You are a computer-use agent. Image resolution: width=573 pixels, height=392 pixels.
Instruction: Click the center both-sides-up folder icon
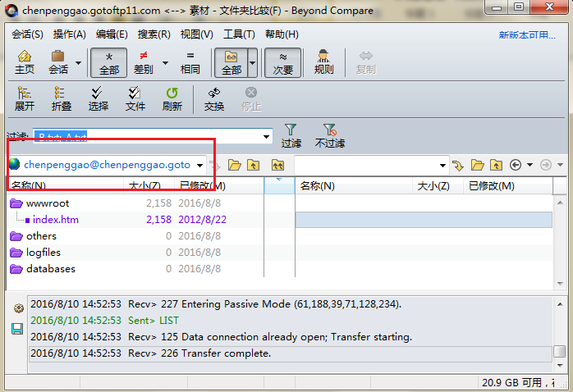coord(277,166)
